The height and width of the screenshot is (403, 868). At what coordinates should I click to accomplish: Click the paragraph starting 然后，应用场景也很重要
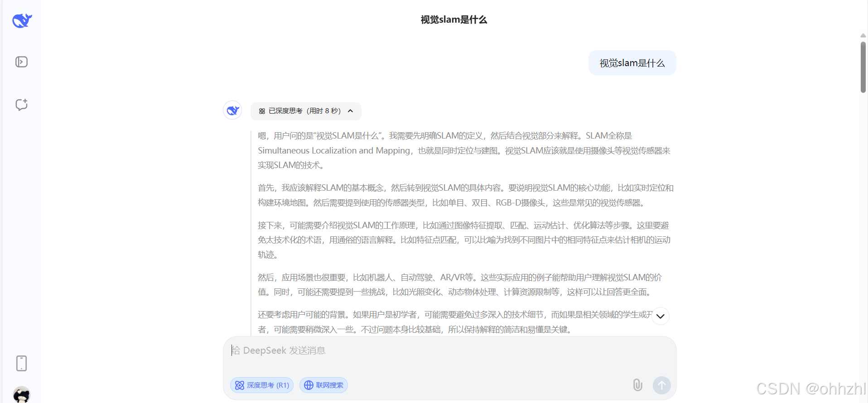[x=460, y=285]
